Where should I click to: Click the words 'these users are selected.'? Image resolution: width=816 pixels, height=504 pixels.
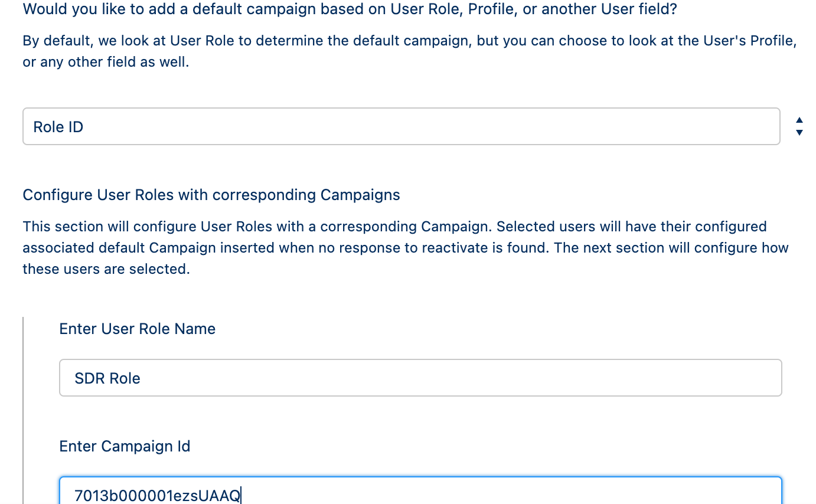point(106,269)
